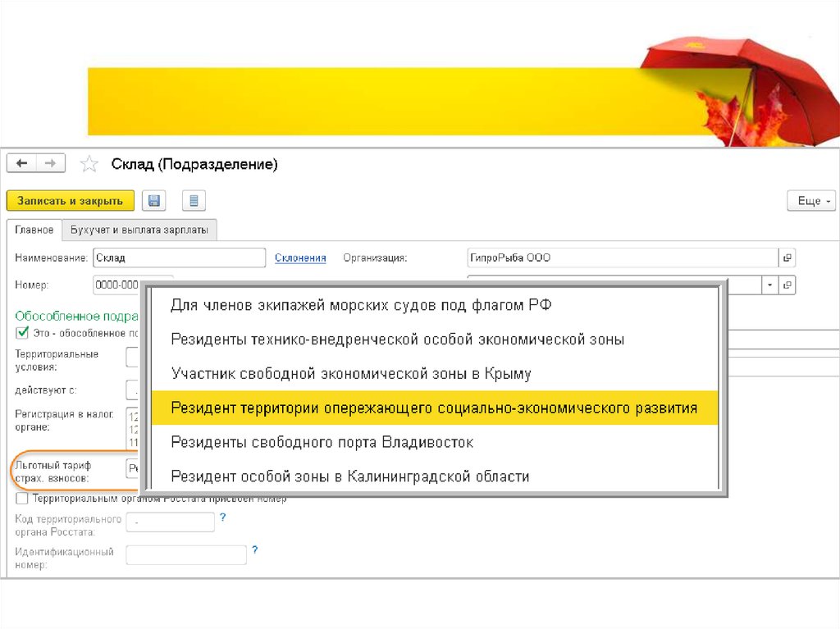Screen dimensions: 840x629
Task: Choose 'Участник свободной экономической зоны в Крыму'
Action: click(350, 373)
